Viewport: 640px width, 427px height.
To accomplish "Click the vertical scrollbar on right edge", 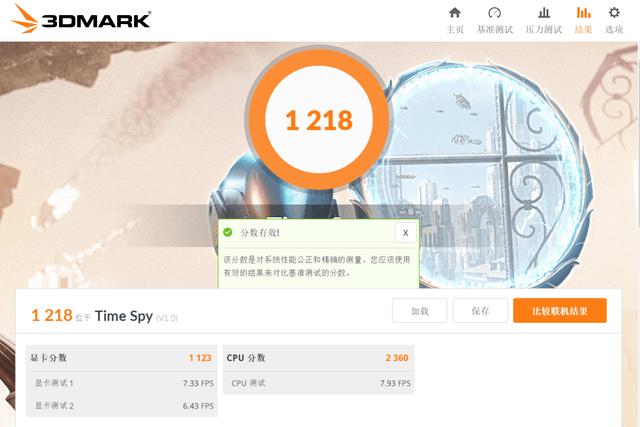I will [x=637, y=135].
